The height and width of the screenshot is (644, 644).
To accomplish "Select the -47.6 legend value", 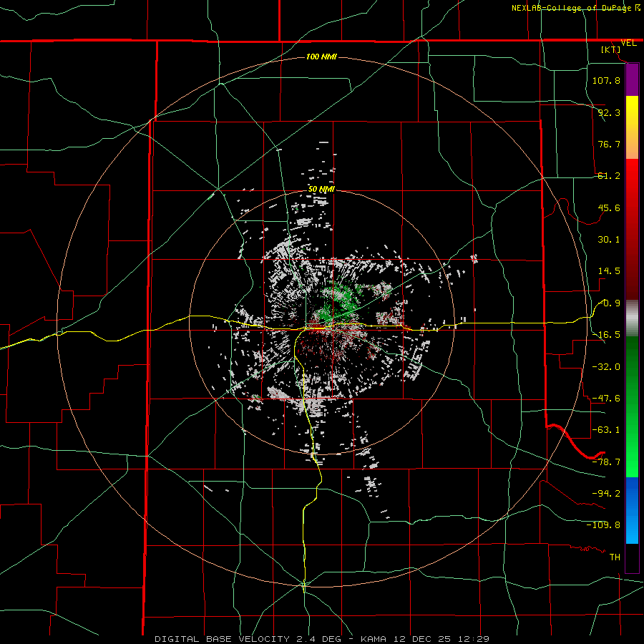I will [606, 399].
